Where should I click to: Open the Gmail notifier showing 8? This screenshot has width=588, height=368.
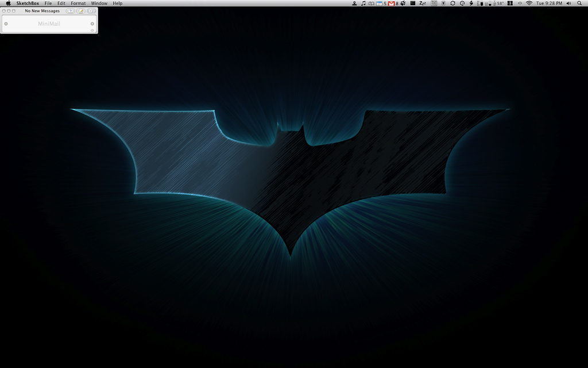[x=393, y=3]
